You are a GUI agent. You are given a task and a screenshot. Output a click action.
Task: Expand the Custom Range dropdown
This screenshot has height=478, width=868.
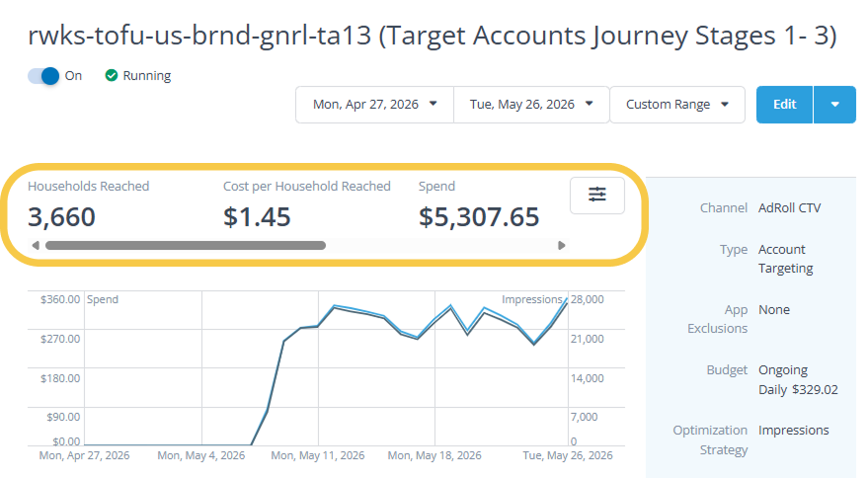(677, 104)
